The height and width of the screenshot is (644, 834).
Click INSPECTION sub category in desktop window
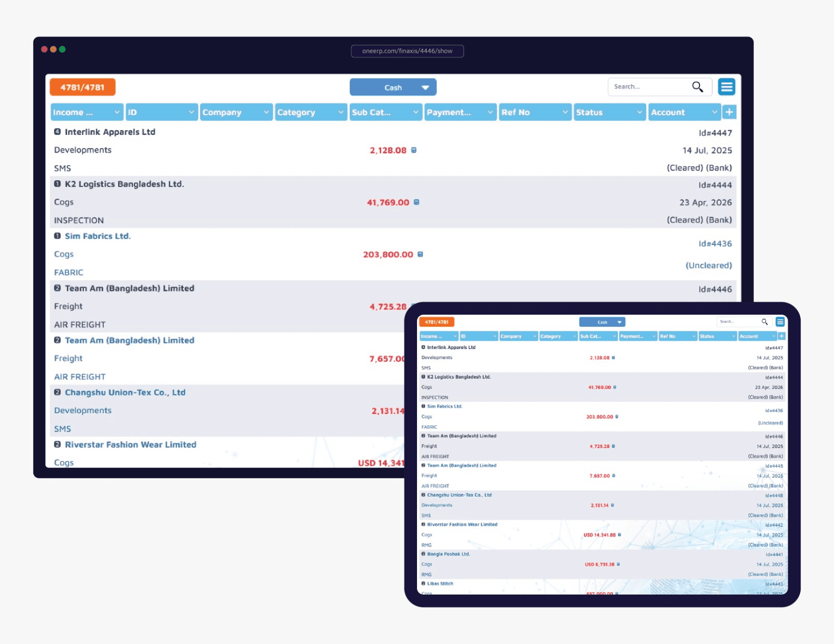click(79, 220)
